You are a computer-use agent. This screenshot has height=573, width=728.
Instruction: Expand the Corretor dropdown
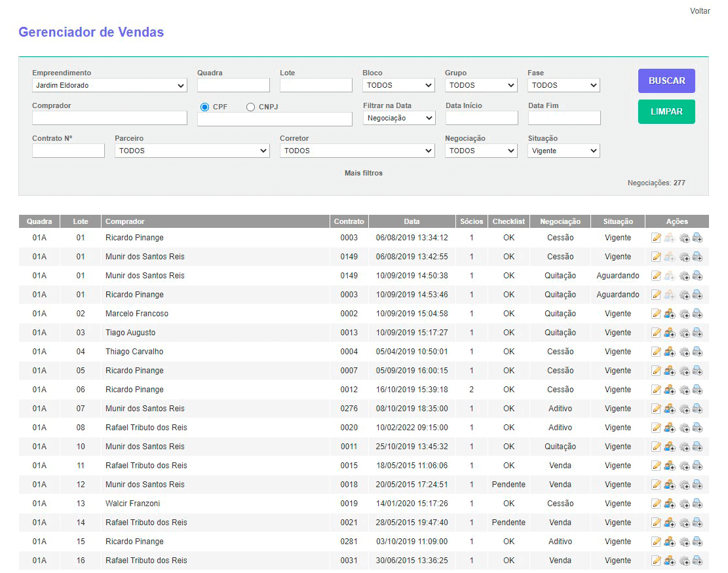pos(356,151)
